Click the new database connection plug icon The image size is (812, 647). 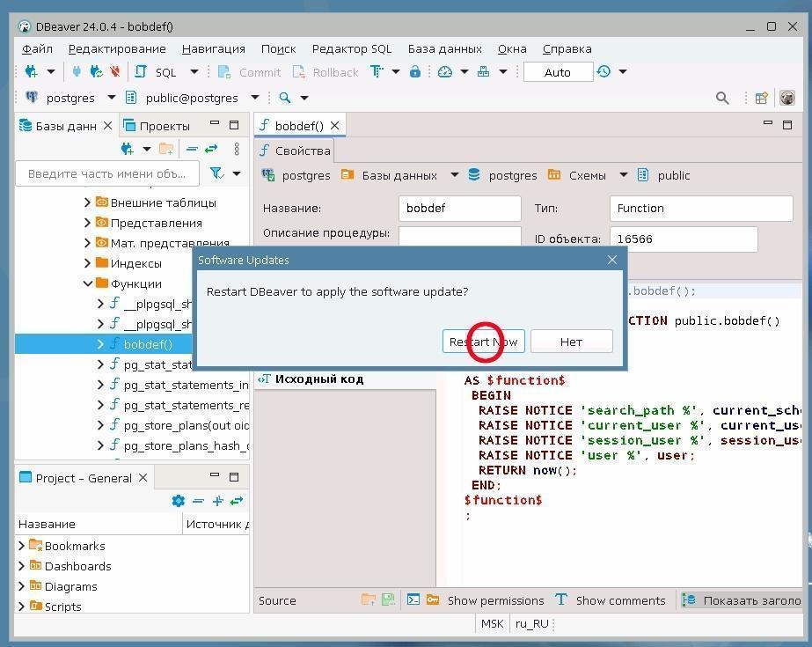pos(32,72)
